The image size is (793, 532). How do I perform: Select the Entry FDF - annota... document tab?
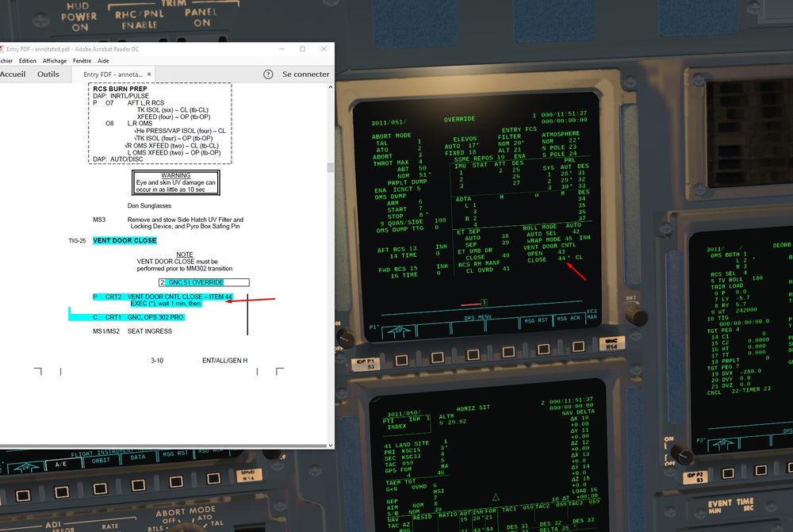pyautogui.click(x=113, y=75)
